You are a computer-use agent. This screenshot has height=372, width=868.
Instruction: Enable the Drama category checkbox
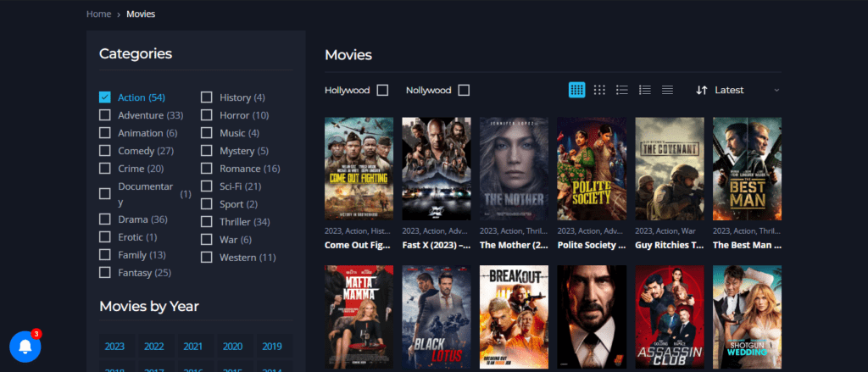click(x=104, y=219)
